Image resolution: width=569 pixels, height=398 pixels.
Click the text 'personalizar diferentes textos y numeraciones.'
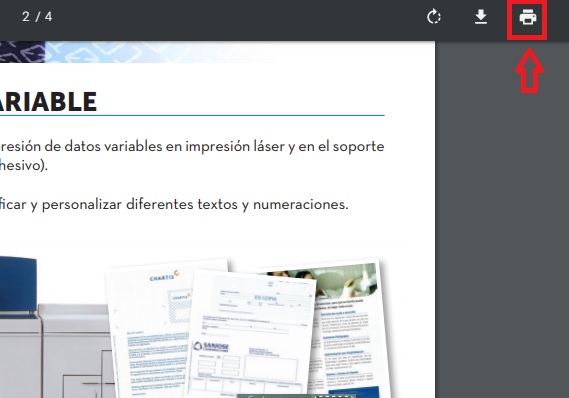[195, 204]
